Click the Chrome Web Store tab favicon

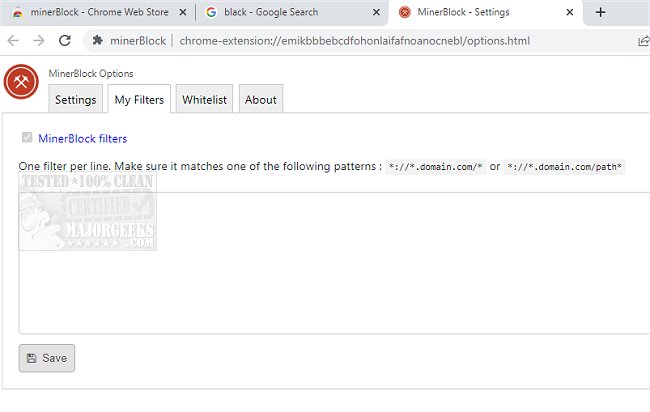tap(17, 13)
